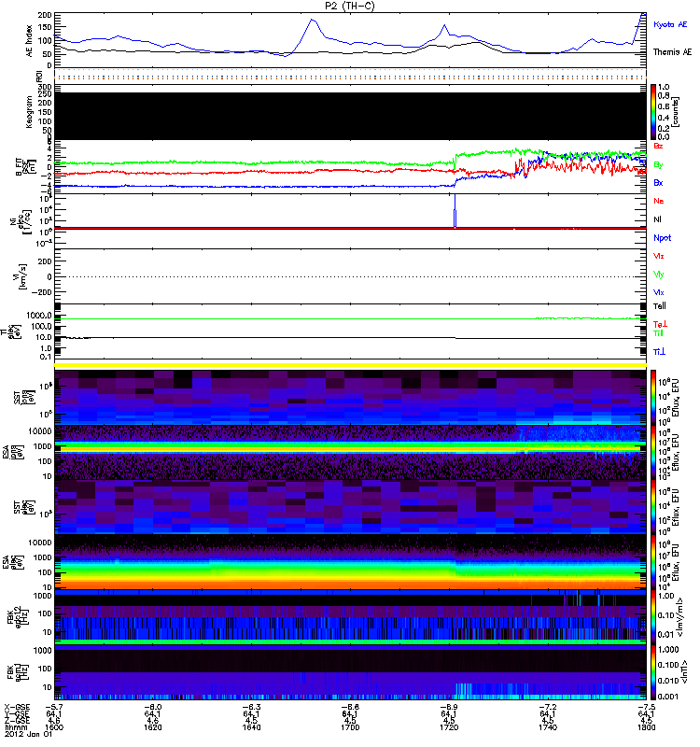Click the yellow bar above SST panel

point(350,365)
